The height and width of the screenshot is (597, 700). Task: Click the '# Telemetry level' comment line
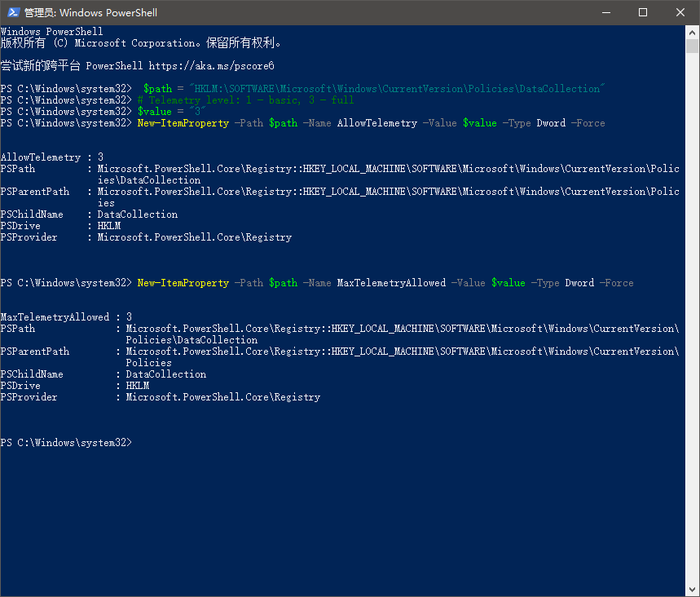point(245,100)
